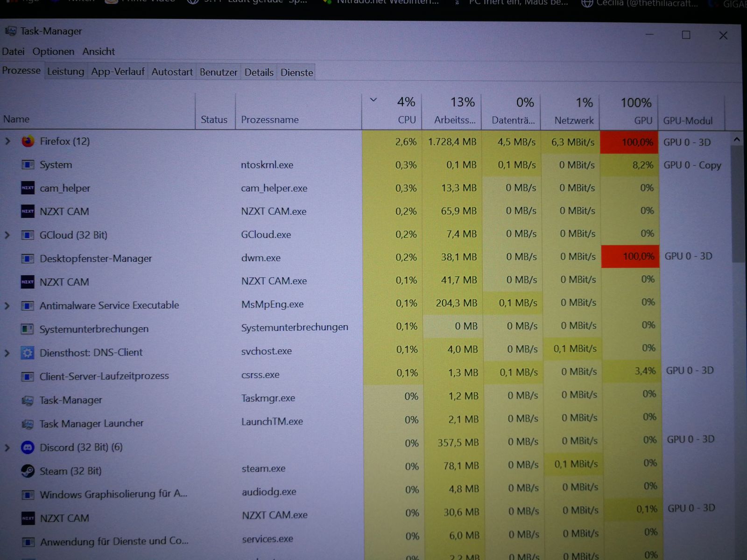
Task: Open the Ansicht menu
Action: (x=99, y=51)
